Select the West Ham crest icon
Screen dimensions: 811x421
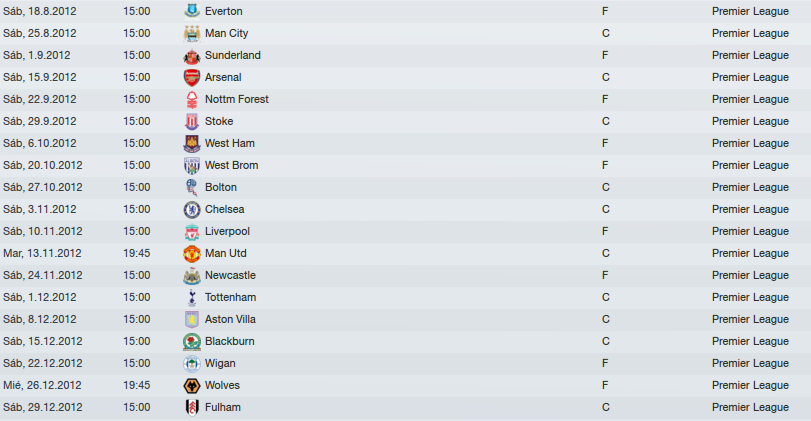192,143
